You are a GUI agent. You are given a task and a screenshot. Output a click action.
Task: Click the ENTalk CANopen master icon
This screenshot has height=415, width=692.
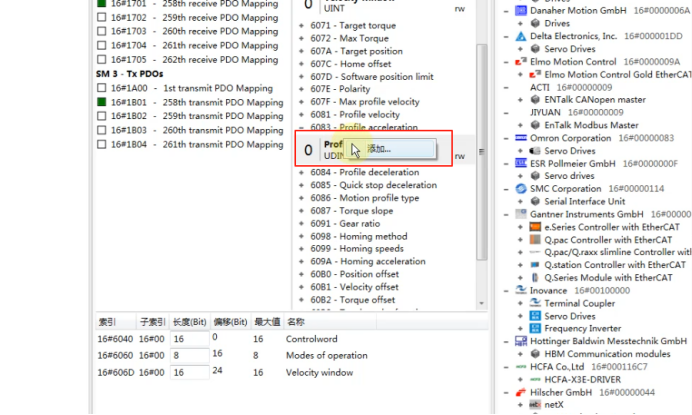[535, 100]
